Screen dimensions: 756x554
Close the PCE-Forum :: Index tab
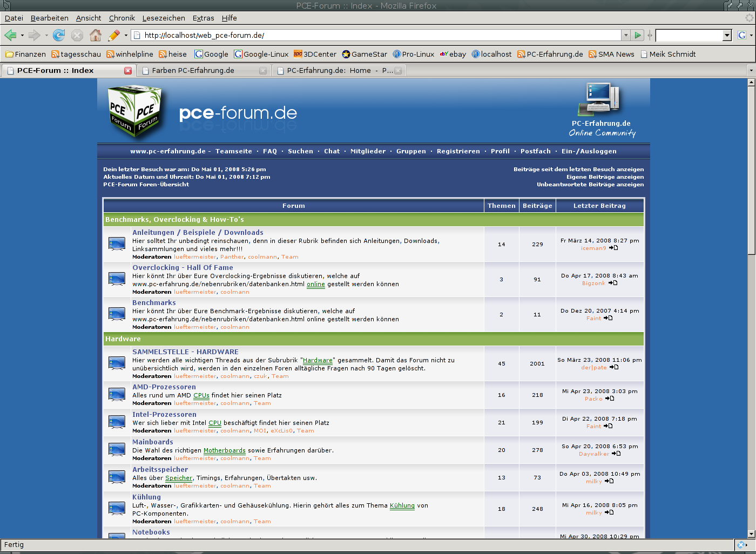click(x=128, y=71)
